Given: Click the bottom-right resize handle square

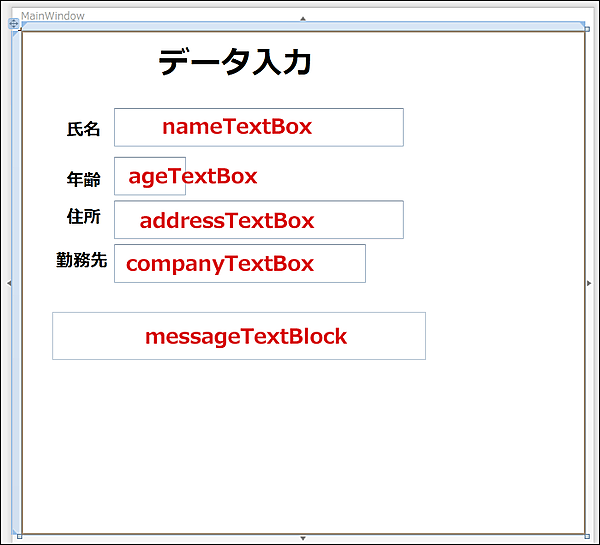Looking at the screenshot, I should [x=587, y=537].
